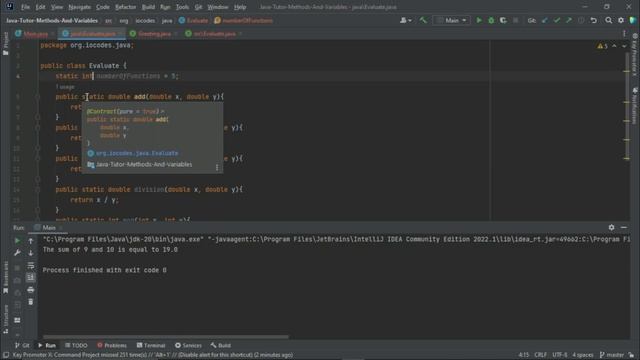Click the warnings count indicator in the editor
The height and width of the screenshot is (360, 640).
point(602,46)
